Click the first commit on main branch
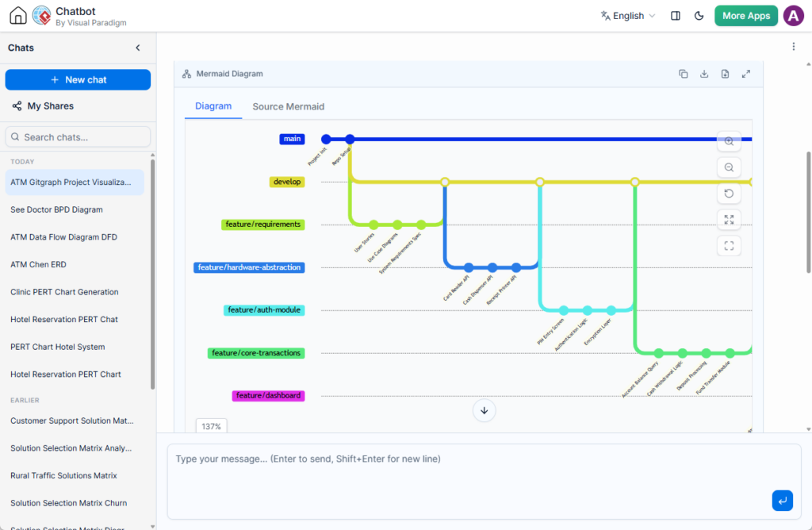The height and width of the screenshot is (530, 812). 326,139
